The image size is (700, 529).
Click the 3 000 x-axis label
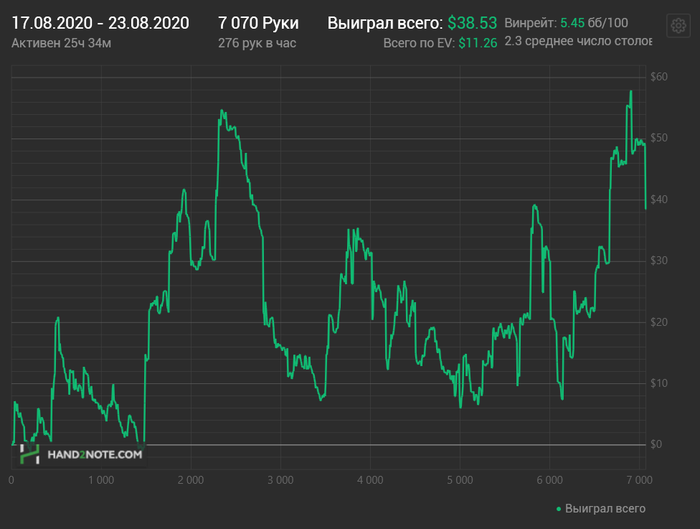[x=280, y=480]
